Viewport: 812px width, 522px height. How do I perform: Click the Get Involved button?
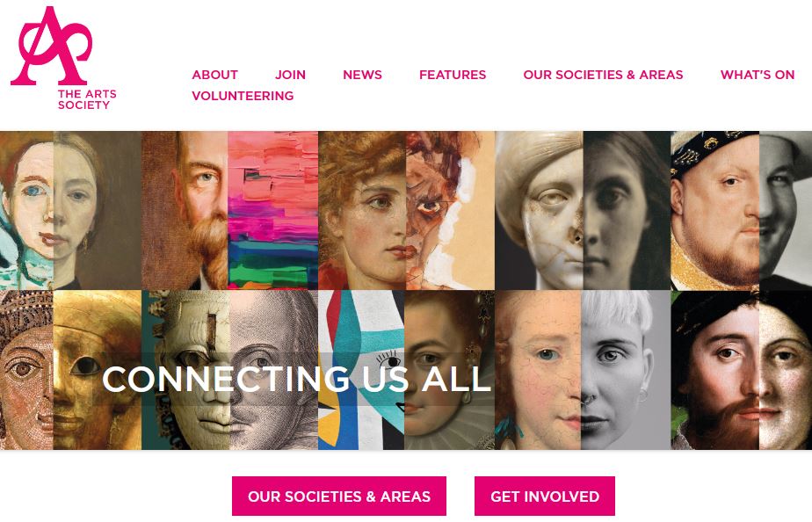pos(545,497)
